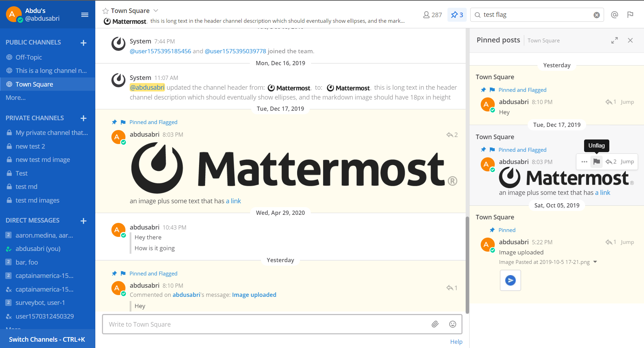Click the center channel scrollbar
This screenshot has height=348, width=644.
[x=467, y=265]
